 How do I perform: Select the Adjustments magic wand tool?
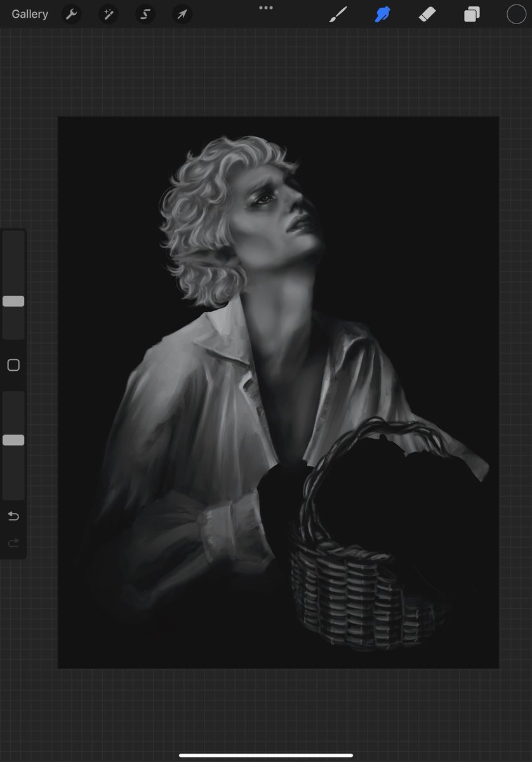[108, 14]
